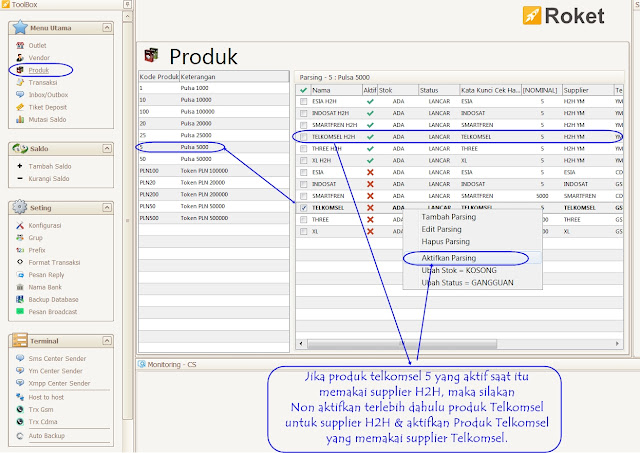
Task: Click horizontal scrollbar thumb of parsing table
Action: click(402, 344)
